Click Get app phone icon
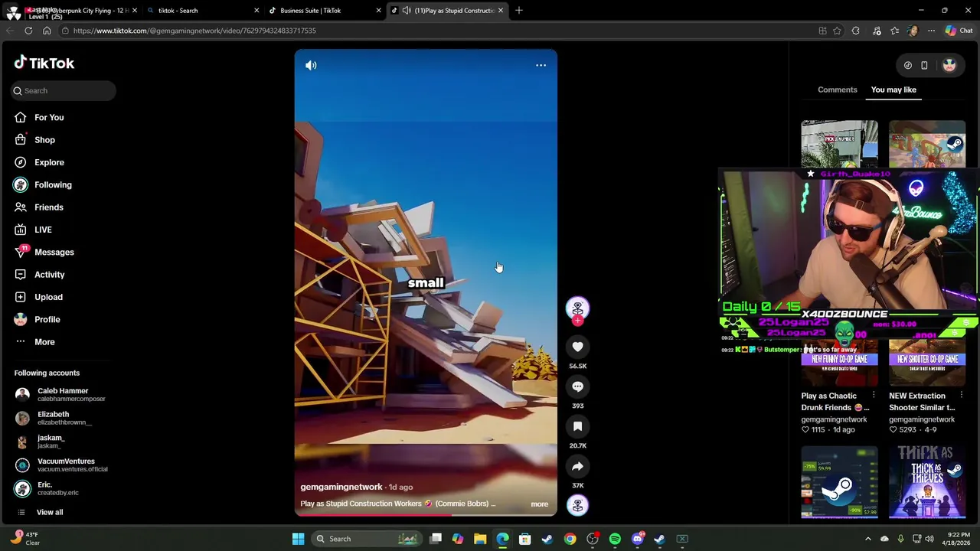 tap(924, 65)
